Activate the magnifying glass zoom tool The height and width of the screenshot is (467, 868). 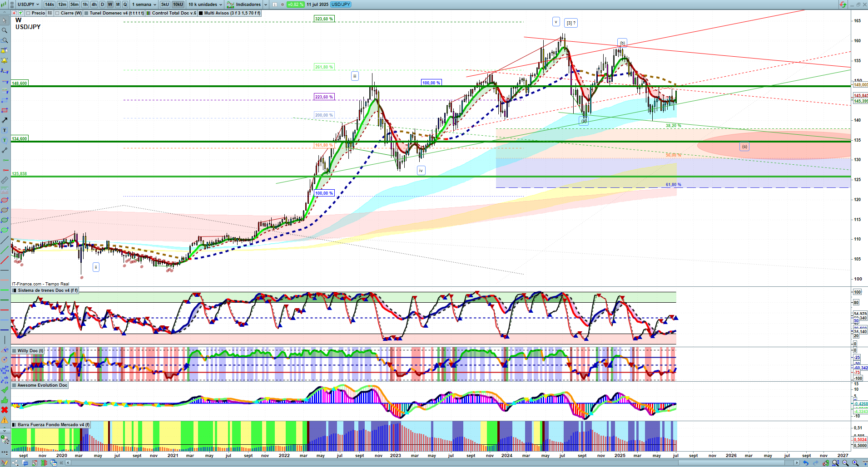pos(5,30)
